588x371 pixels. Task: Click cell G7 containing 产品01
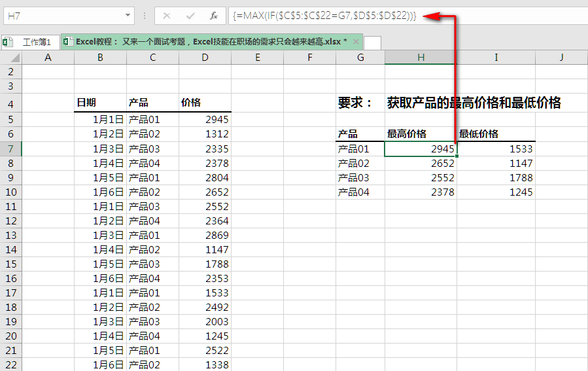[360, 149]
